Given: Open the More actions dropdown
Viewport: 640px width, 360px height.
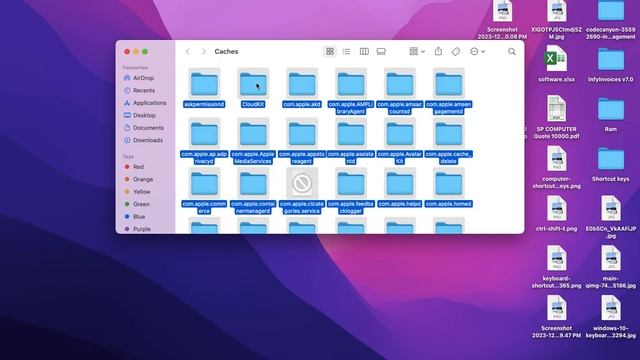Looking at the screenshot, I should (x=477, y=52).
